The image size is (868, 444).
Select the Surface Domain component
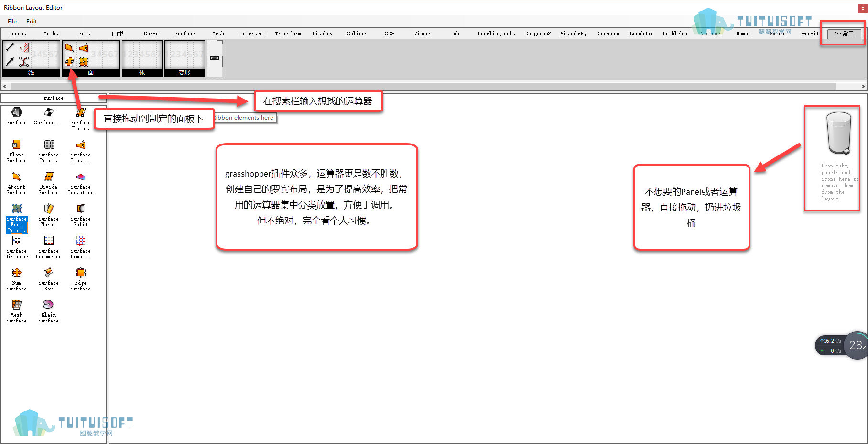(80, 247)
